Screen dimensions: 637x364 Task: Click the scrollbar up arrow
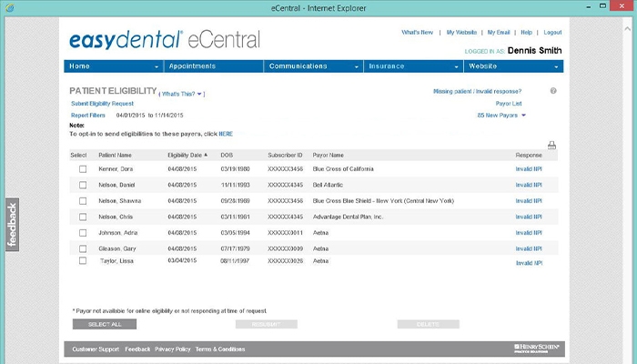pos(627,28)
